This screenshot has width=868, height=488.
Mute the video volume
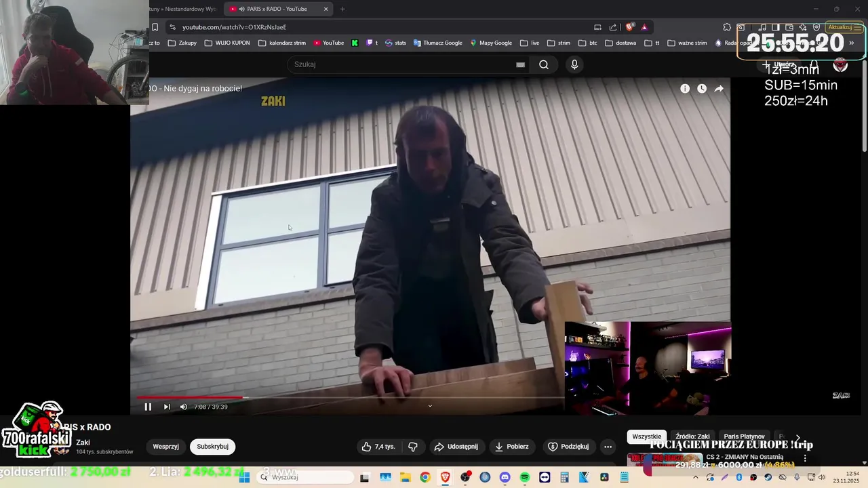[183, 407]
